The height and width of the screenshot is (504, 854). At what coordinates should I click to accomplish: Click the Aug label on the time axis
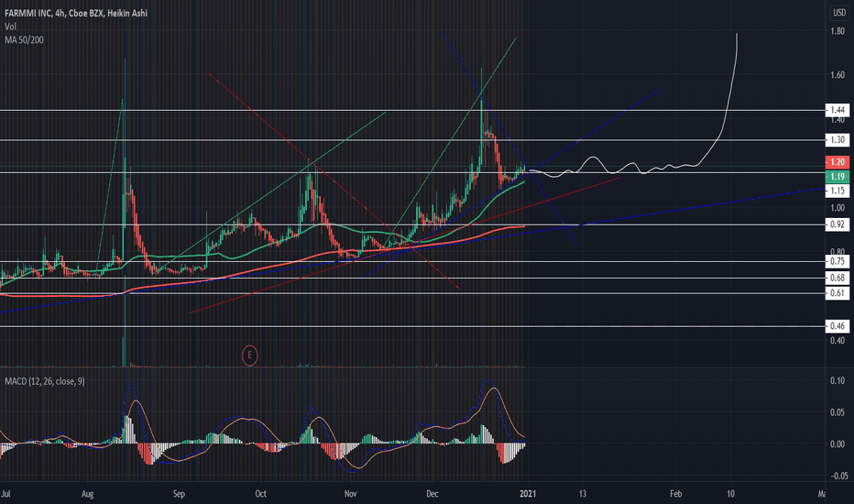pos(87,494)
